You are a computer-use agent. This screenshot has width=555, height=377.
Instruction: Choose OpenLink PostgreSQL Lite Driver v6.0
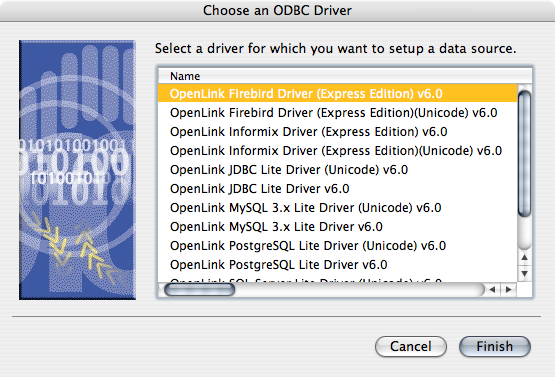(x=338, y=265)
